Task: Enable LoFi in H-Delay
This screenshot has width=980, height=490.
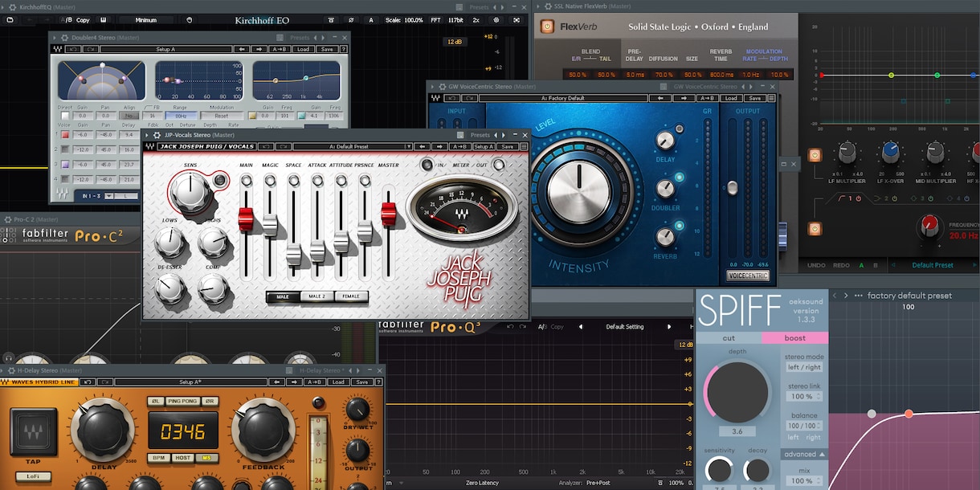Action: [x=33, y=476]
